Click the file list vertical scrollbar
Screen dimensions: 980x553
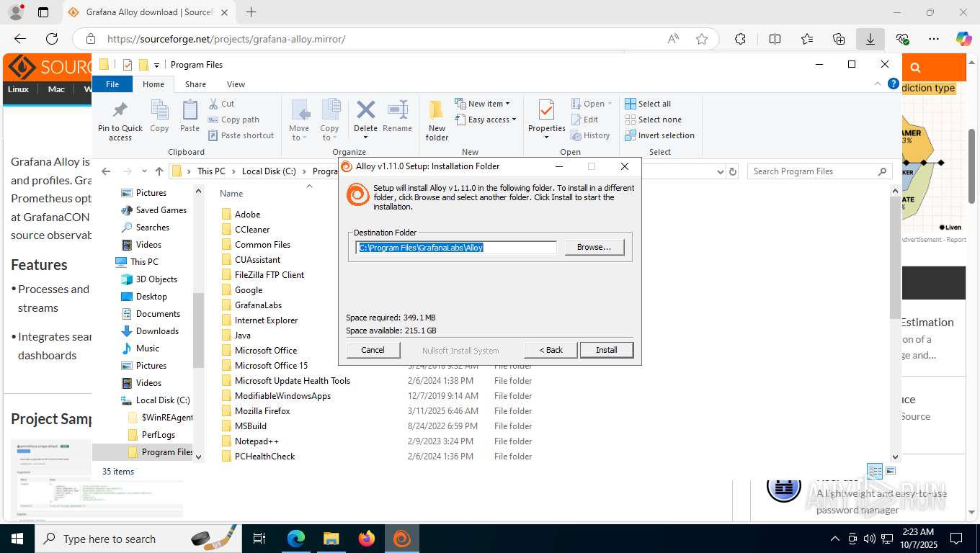point(896,321)
